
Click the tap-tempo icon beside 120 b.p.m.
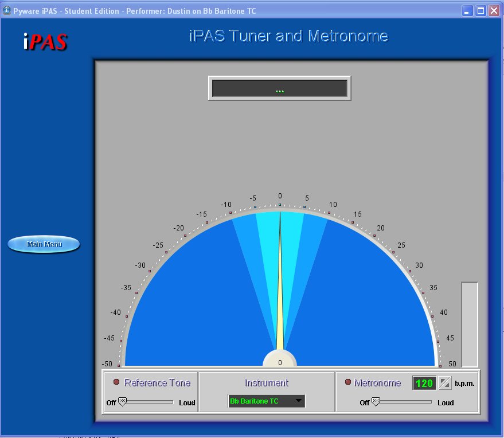(x=444, y=383)
